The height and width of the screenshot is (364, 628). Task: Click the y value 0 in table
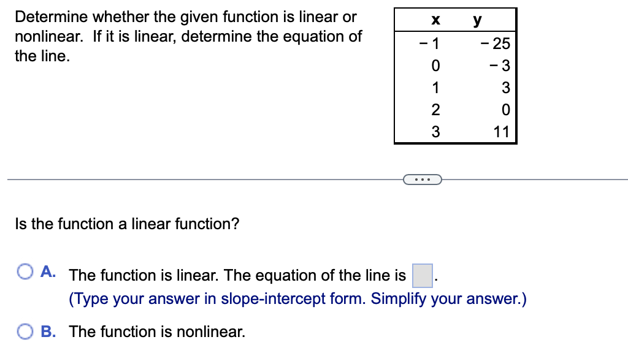(x=506, y=110)
